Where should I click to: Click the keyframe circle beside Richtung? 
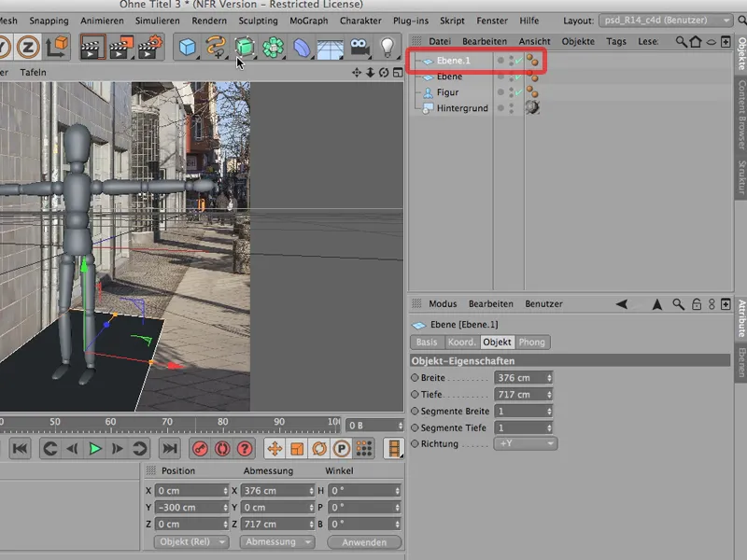(415, 444)
